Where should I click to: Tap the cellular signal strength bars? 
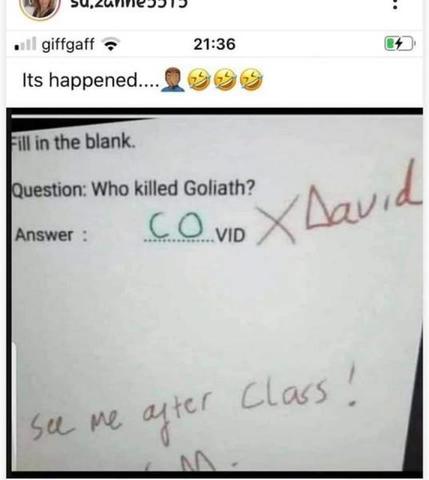26,44
